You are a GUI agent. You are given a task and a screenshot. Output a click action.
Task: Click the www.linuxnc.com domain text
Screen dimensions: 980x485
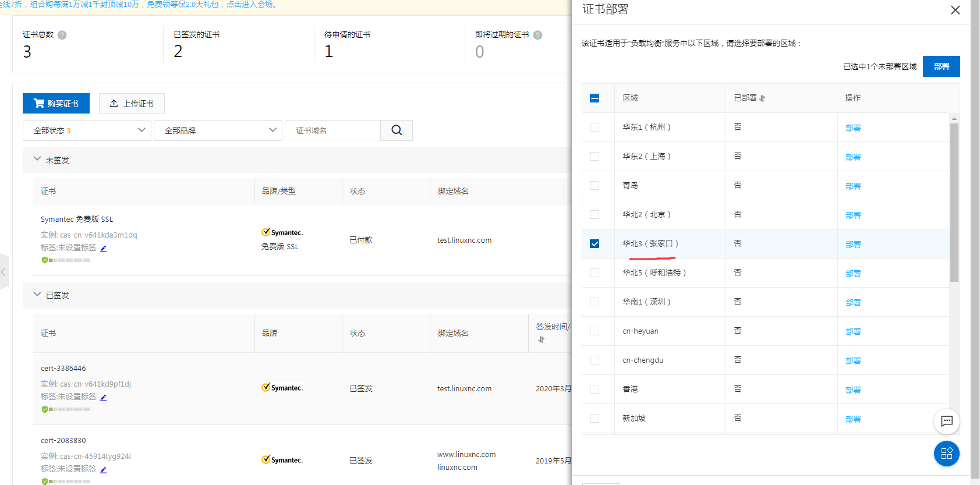pyautogui.click(x=466, y=454)
